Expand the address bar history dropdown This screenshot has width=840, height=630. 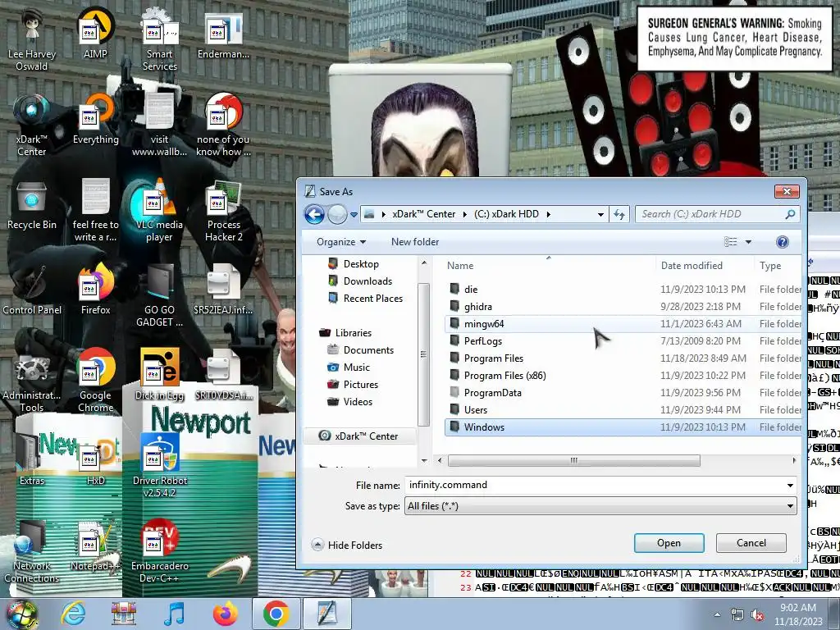[x=600, y=214]
